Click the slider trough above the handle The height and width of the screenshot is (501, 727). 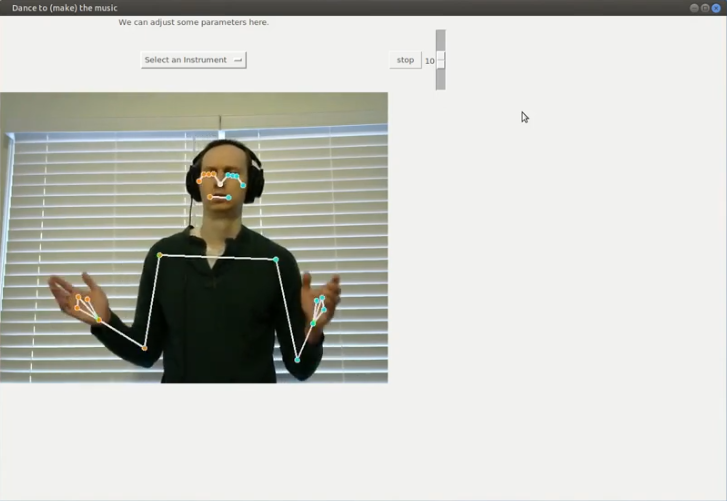pos(440,39)
